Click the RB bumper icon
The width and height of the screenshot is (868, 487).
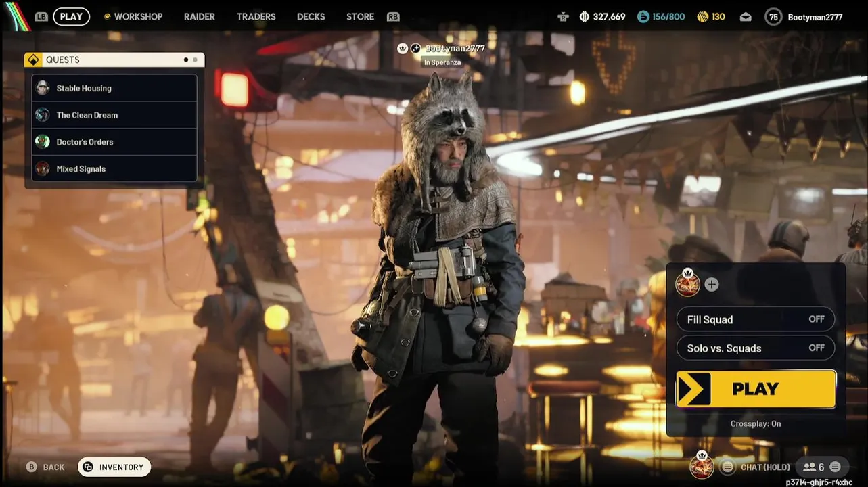click(393, 16)
